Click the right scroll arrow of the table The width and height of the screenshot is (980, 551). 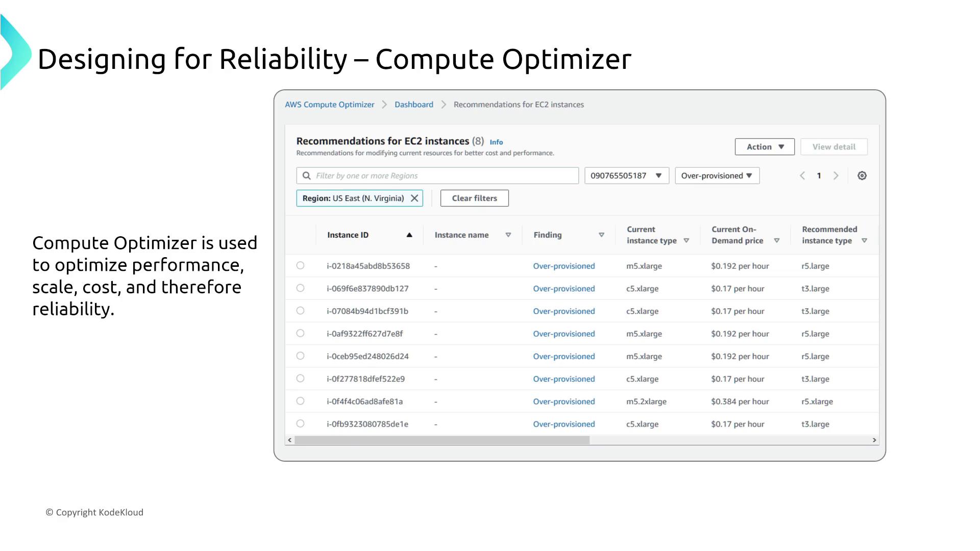tap(874, 440)
